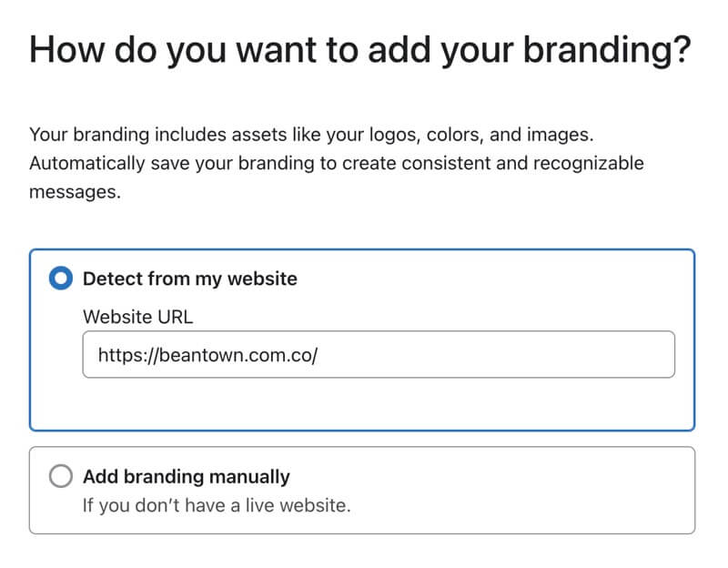Click the https://beantown.com.co/ text in the field
The height and width of the screenshot is (568, 728).
tap(207, 355)
